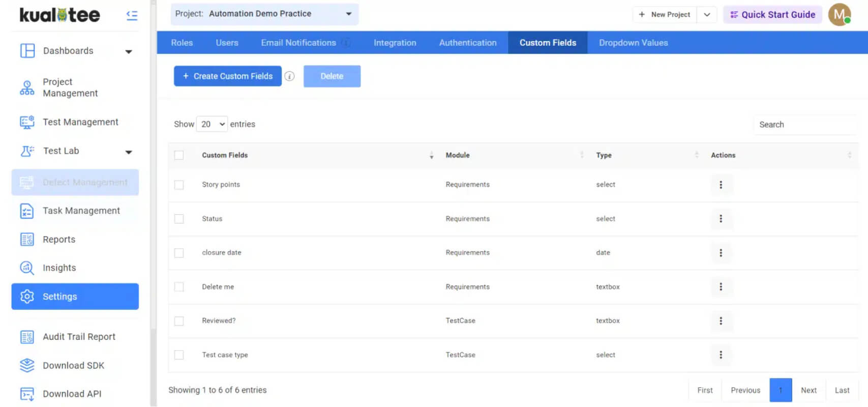
Task: Tick the checkbox for Delete me row
Action: 179,287
